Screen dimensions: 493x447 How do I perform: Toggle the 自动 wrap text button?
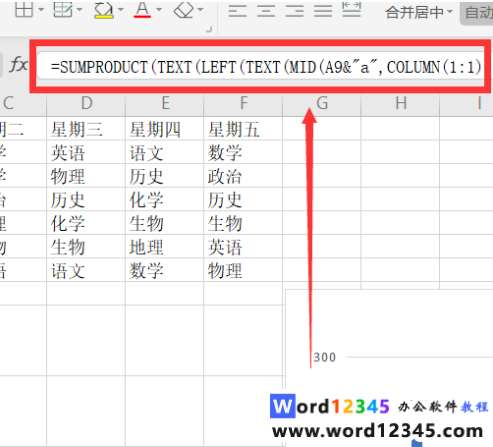click(478, 13)
